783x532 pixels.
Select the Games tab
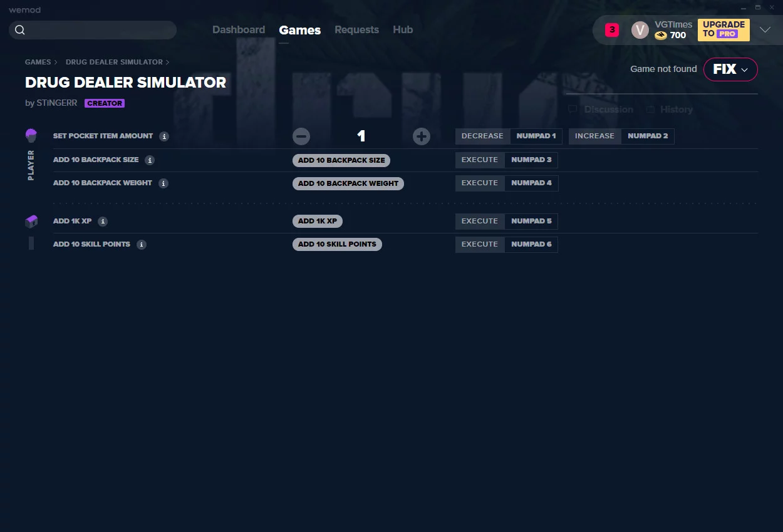[300, 30]
